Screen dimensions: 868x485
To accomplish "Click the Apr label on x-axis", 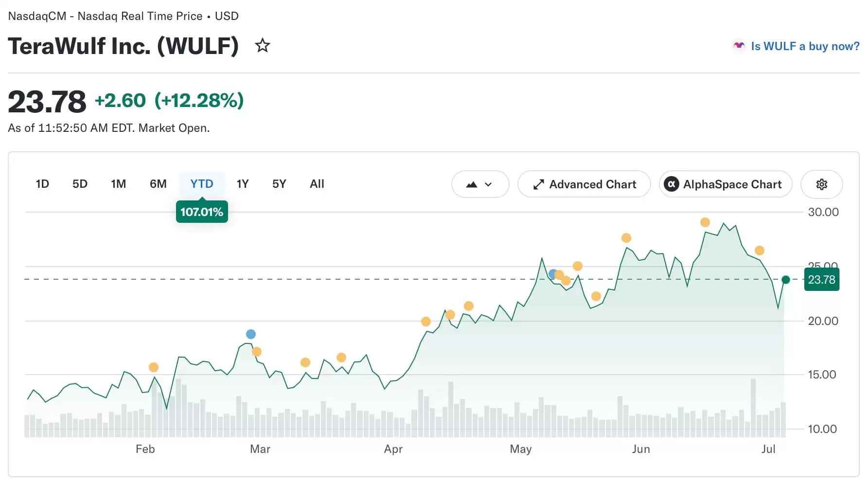I will click(393, 449).
